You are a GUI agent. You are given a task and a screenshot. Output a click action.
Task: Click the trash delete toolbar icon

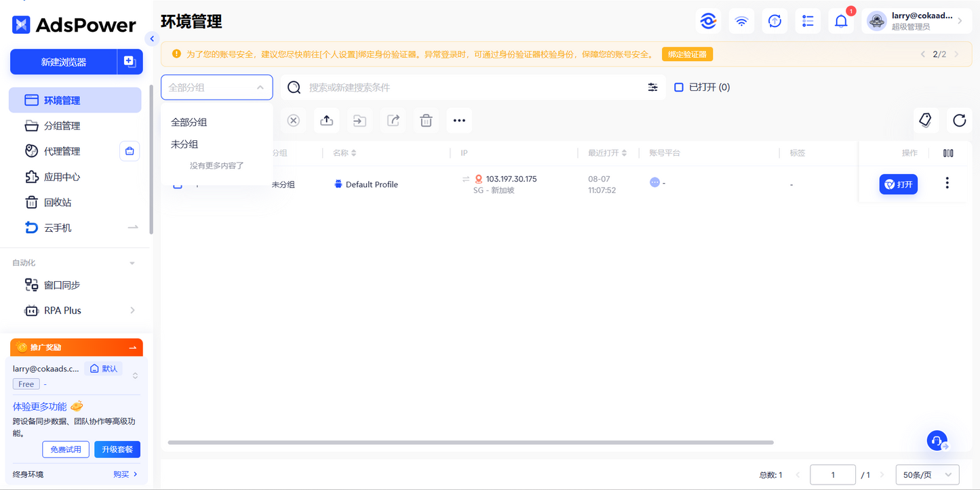tap(426, 121)
